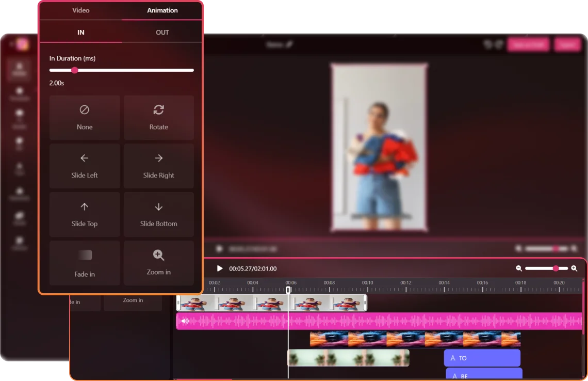Switch to the IN animation tab
Viewport: 588px width, 381px height.
81,32
